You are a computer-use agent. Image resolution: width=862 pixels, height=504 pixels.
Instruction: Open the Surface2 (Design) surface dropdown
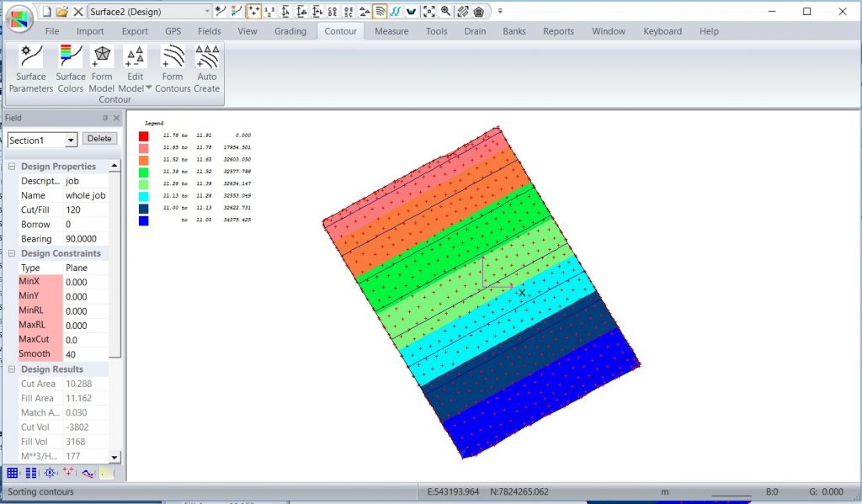(208, 11)
